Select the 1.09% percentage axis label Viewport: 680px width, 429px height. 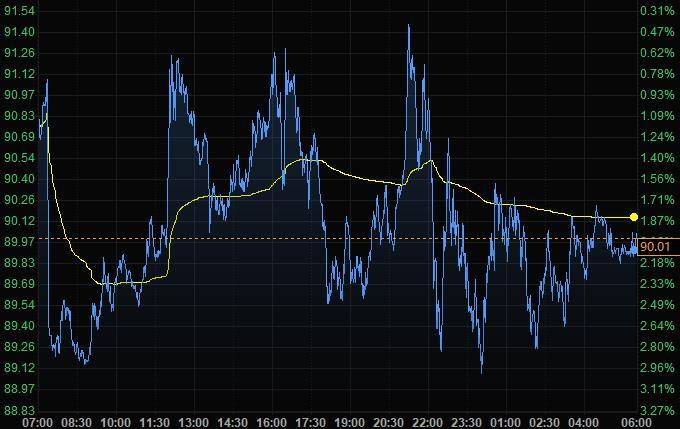point(655,115)
